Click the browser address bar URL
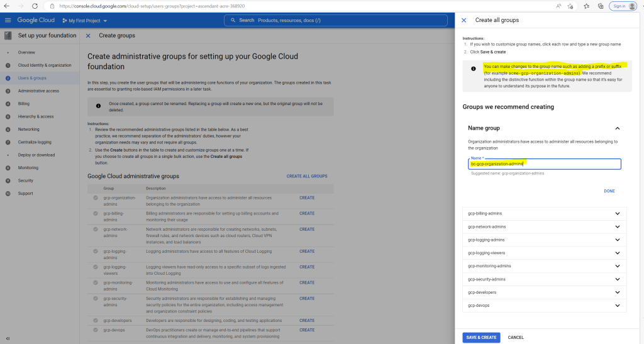Image resolution: width=644 pixels, height=344 pixels. coord(152,6)
